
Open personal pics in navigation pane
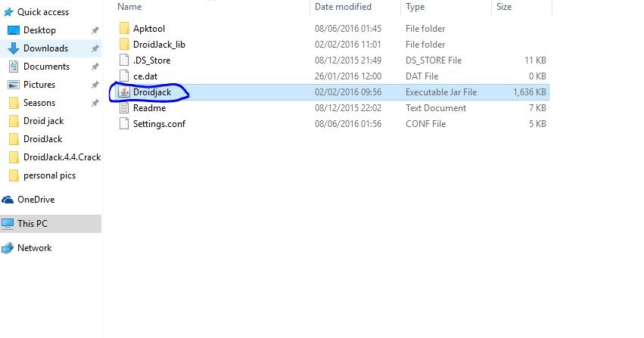(x=49, y=175)
